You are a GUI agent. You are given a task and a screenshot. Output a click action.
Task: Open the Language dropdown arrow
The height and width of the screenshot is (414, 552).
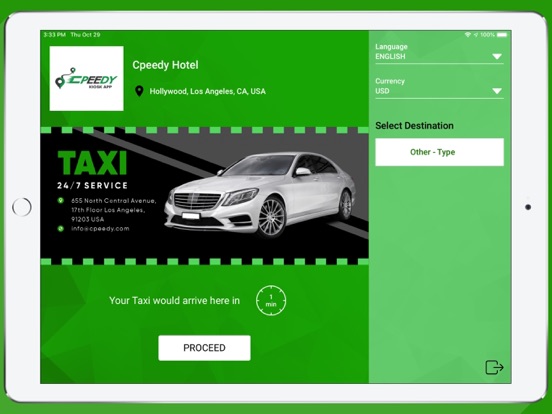click(x=497, y=57)
